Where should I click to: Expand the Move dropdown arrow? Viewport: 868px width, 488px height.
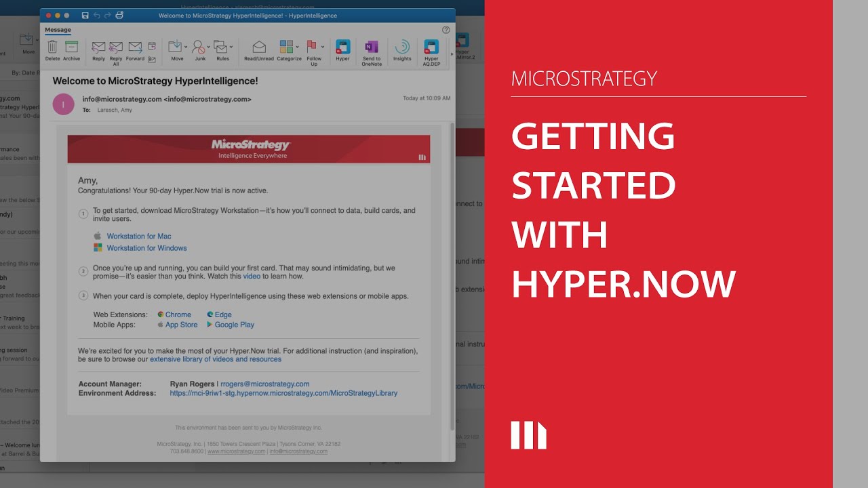[x=186, y=47]
